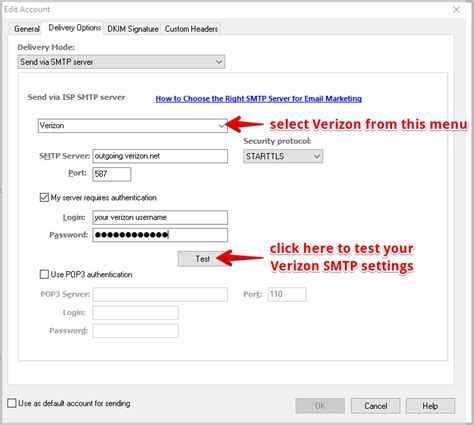This screenshot has height=425, width=474.
Task: Switch to the General tab
Action: pos(27,29)
